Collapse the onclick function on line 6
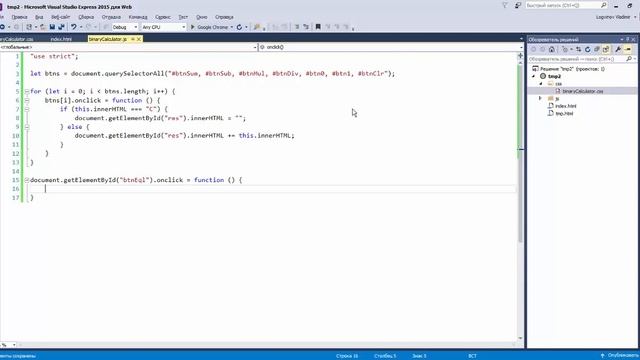This screenshot has width=640, height=360. coord(27,100)
